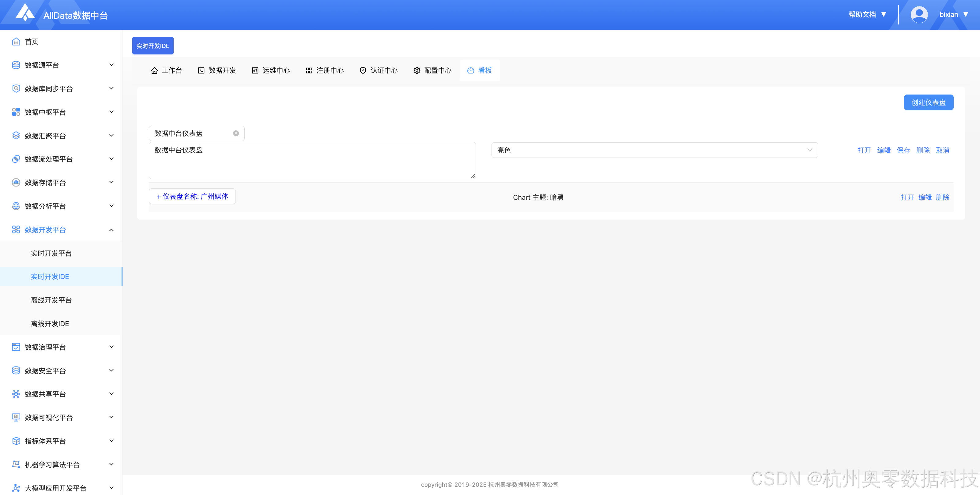Screen dimensions: 980x495
Task: Click the 数据中枢平台 sidebar icon
Action: coord(16,112)
